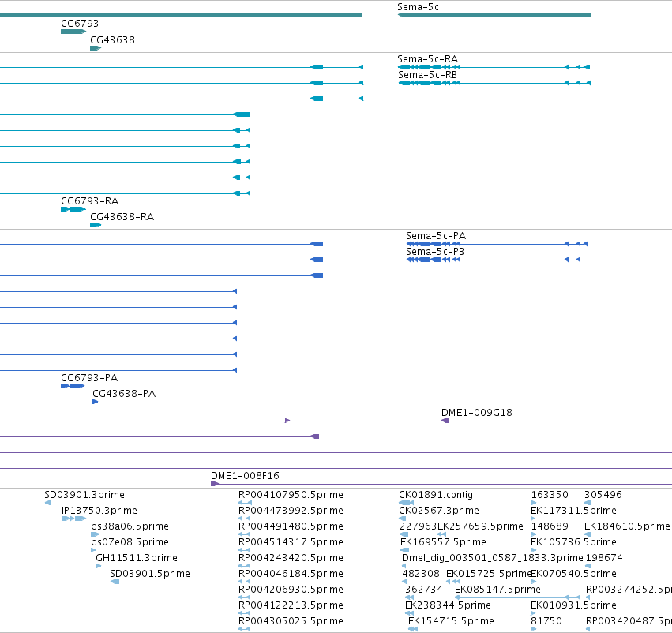Click the DME1-008F16 clone label

[x=245, y=475]
